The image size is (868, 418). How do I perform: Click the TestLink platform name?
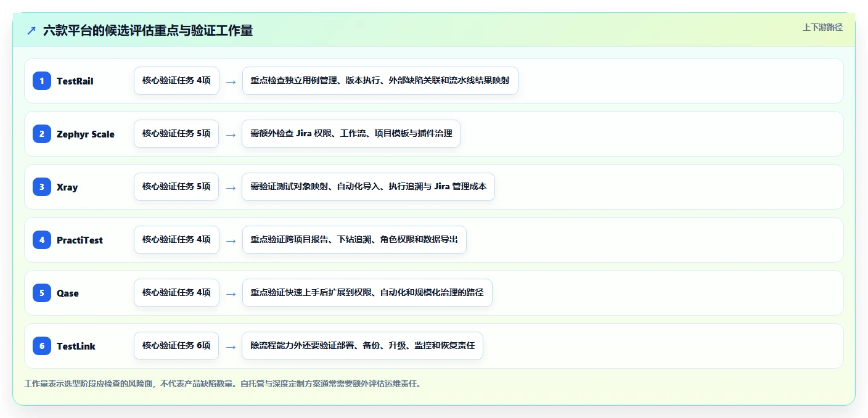76,346
